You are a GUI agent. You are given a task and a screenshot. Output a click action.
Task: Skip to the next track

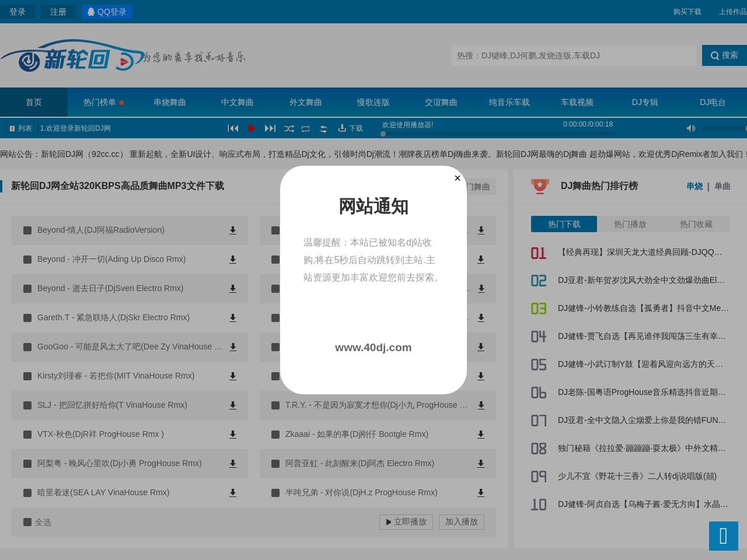click(270, 128)
